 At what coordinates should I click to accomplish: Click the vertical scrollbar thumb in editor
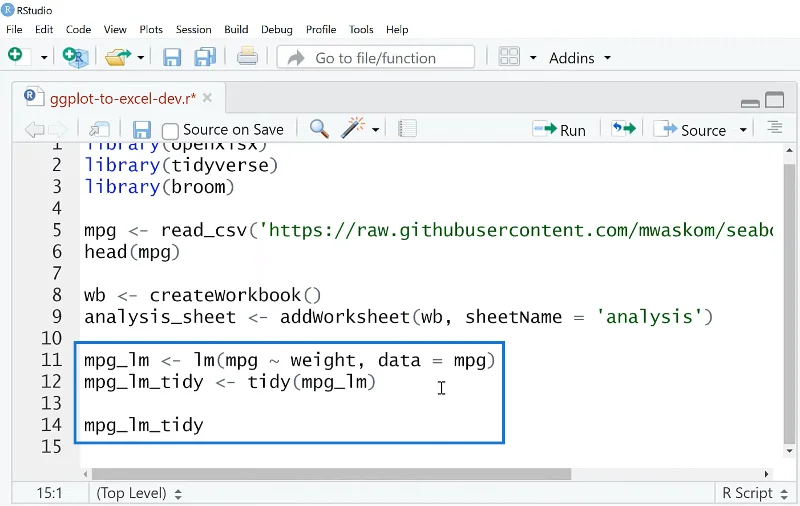point(789,303)
